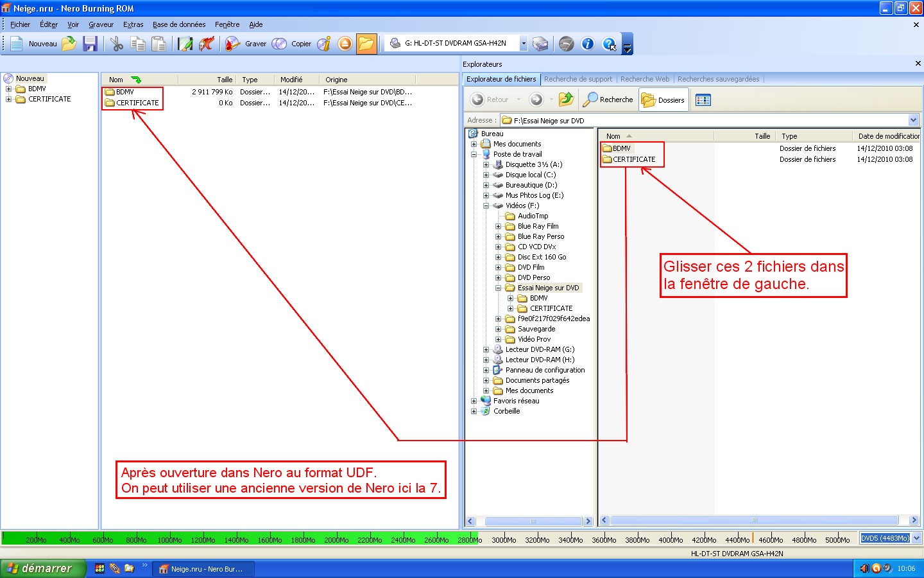The height and width of the screenshot is (578, 924).
Task: Click the context help question mark icon
Action: tap(609, 44)
